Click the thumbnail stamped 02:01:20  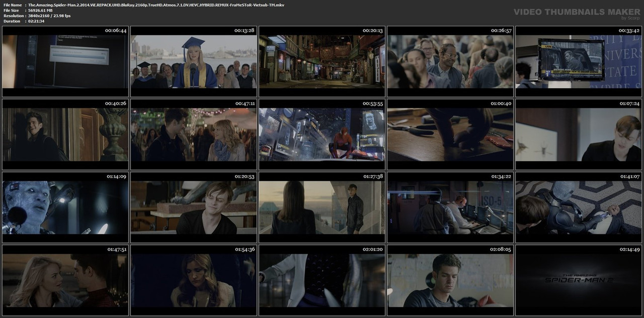coord(322,280)
